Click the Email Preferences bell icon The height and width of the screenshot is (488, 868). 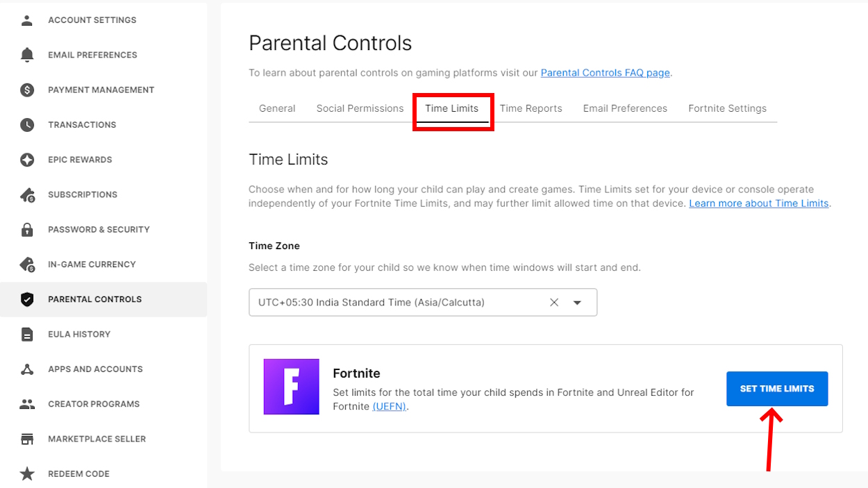point(26,54)
